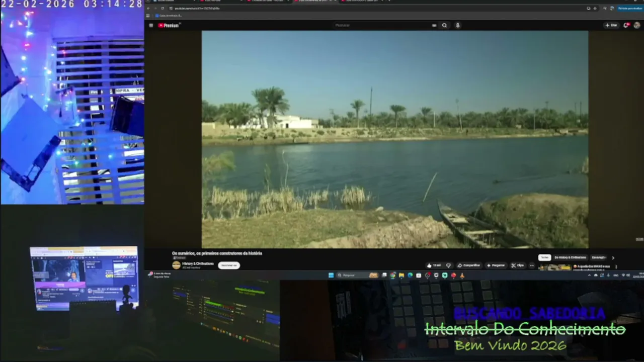This screenshot has height=362, width=644.
Task: Open Microsoft Edge from the taskbar
Action: tap(410, 275)
